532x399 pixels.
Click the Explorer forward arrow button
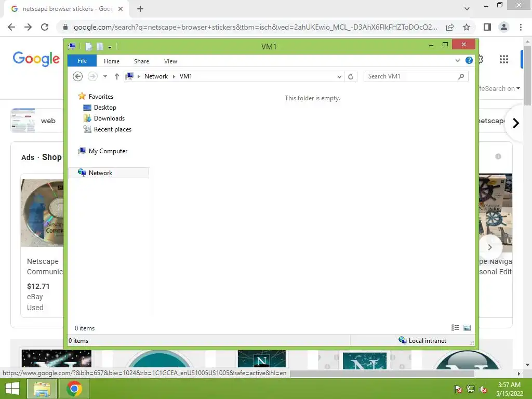click(92, 76)
